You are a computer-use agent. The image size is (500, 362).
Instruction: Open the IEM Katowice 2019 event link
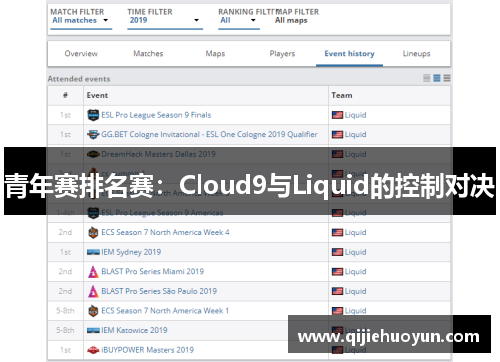tap(134, 330)
